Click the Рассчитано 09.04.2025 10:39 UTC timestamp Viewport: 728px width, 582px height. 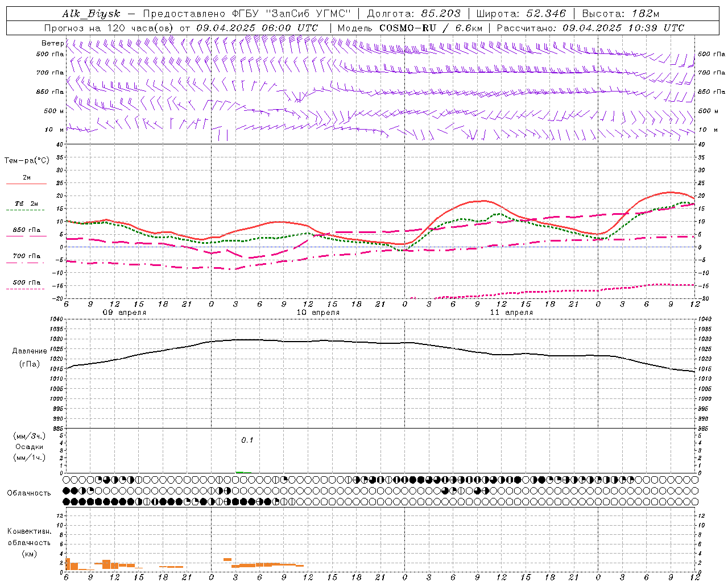click(x=591, y=28)
